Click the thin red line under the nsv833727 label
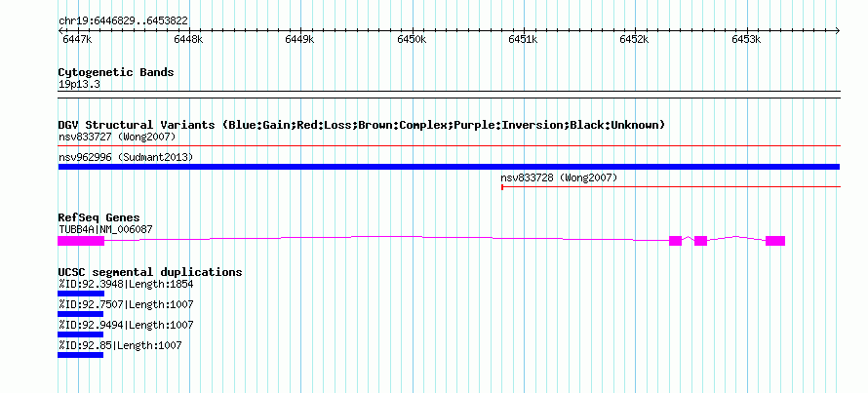Viewport: 868px width, 393px height. pyautogui.click(x=450, y=146)
